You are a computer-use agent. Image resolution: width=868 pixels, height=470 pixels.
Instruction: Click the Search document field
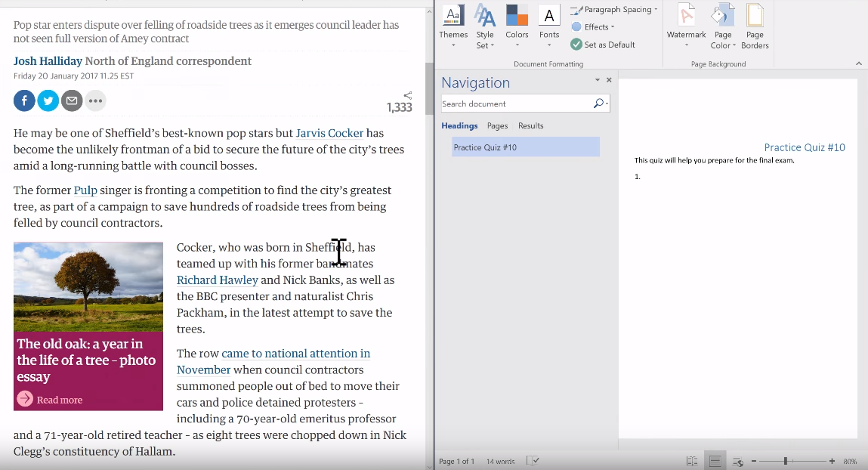516,104
